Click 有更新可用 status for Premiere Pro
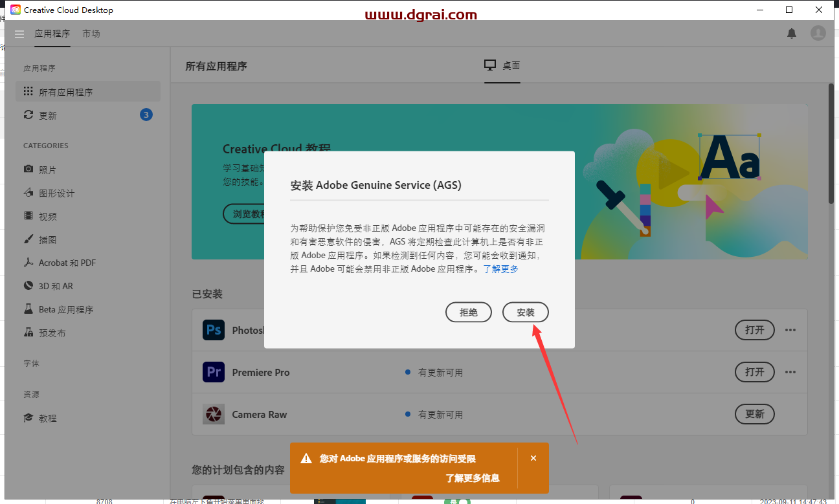Image resolution: width=839 pixels, height=504 pixels. [x=440, y=373]
